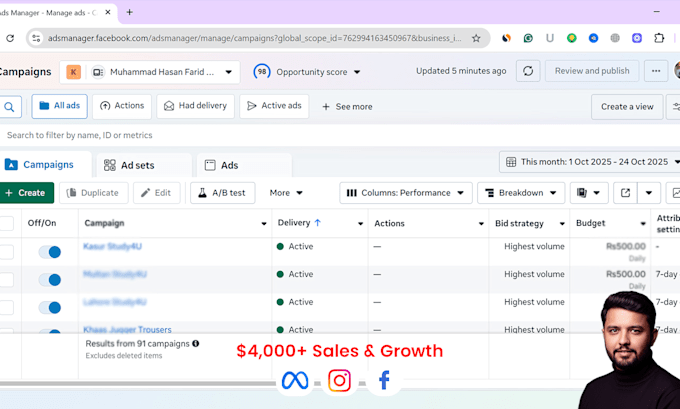Open the site information icon in address bar

36,38
